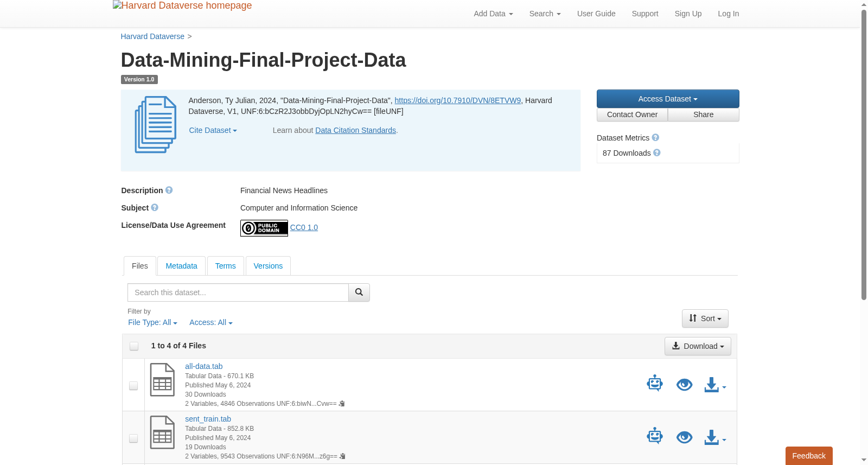This screenshot has width=868, height=465.
Task: Copy the UNF of all-data.tab with clipboard icon
Action: point(342,404)
